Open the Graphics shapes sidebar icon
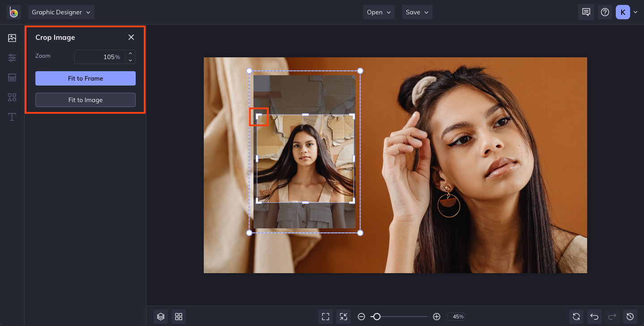 pos(12,97)
